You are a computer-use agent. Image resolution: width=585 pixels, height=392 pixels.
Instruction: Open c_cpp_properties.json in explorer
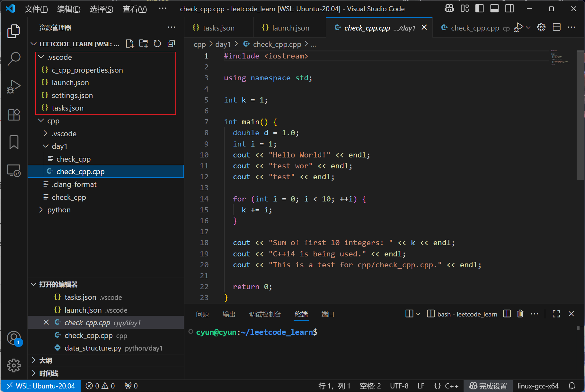point(106,70)
